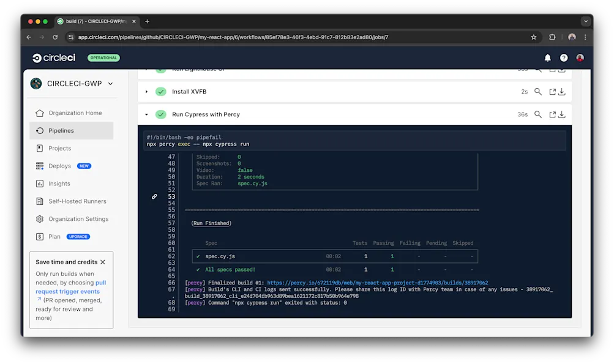Image resolution: width=614 pixels, height=364 pixels.
Task: Collapse the Run Cypress with Percy step
Action: tap(146, 114)
